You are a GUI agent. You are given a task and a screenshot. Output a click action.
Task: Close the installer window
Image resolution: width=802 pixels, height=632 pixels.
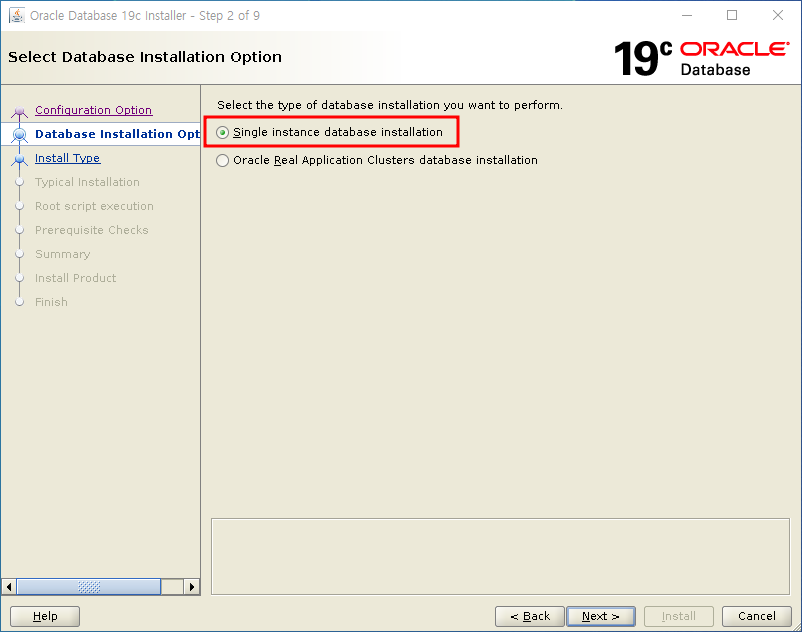778,15
